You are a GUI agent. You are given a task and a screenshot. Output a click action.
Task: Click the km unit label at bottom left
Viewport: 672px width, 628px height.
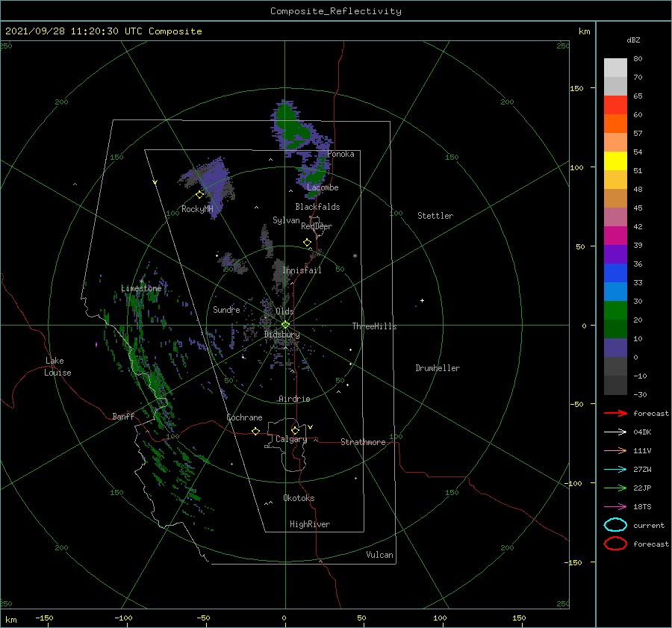10,620
